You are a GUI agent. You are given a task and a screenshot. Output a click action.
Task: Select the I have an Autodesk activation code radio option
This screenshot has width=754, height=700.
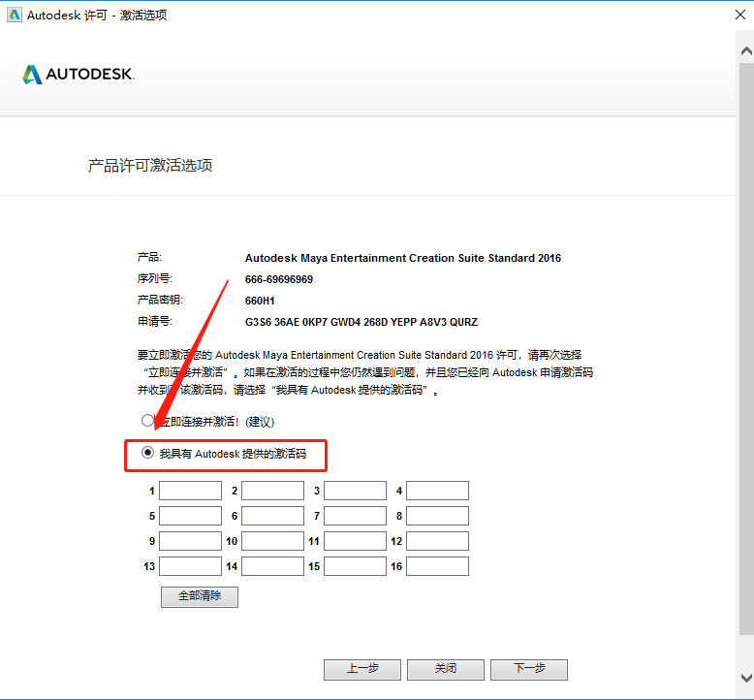[x=147, y=453]
